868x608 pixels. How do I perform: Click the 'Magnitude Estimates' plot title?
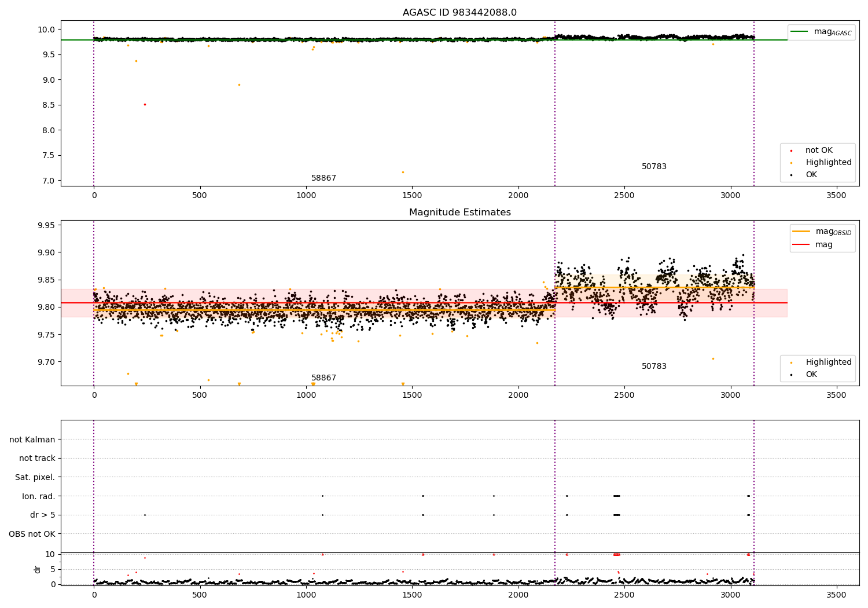pyautogui.click(x=459, y=213)
